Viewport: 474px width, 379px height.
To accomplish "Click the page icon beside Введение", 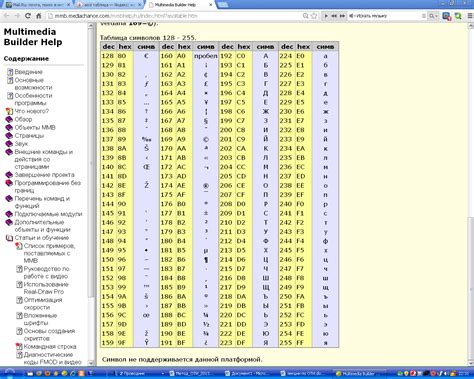I will pos(10,72).
